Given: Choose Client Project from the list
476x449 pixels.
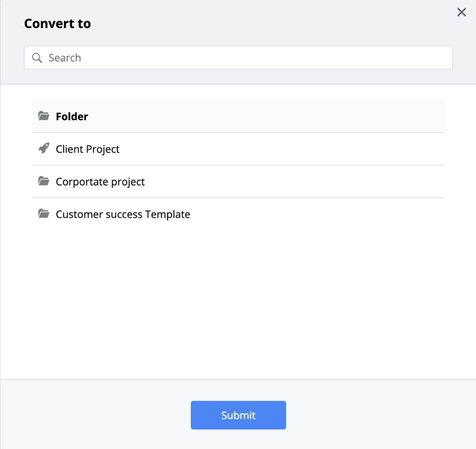Looking at the screenshot, I should click(x=87, y=149).
